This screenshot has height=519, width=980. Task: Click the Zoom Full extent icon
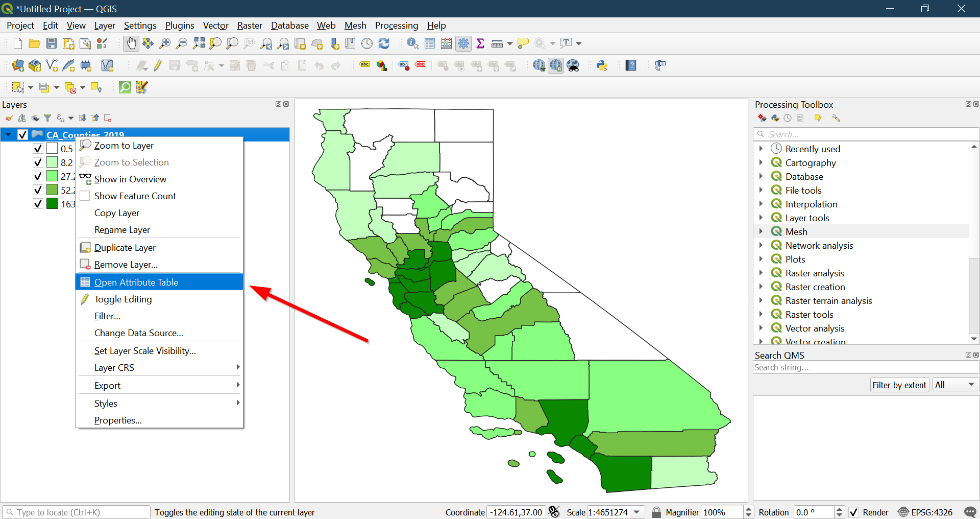pyautogui.click(x=199, y=44)
